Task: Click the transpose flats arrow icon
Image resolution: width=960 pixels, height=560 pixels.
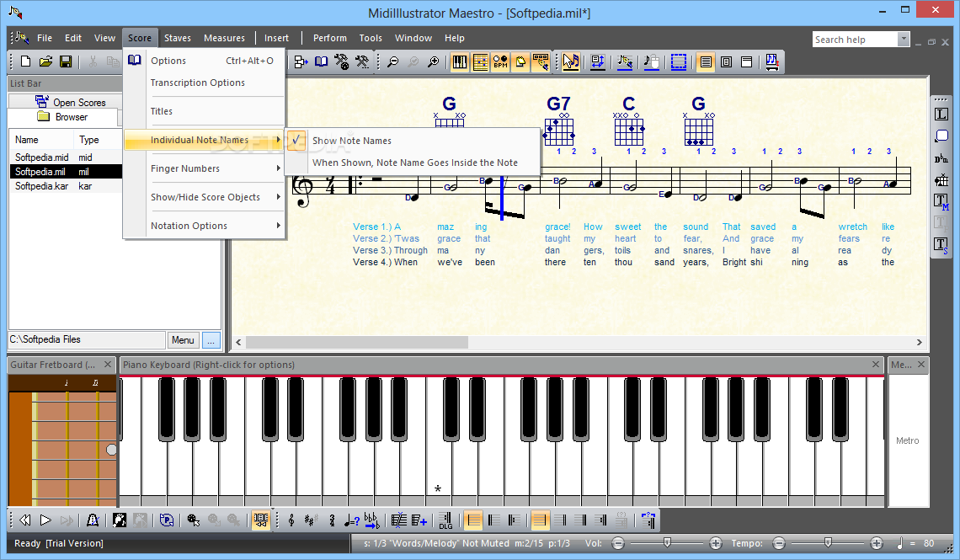Action: (371, 520)
